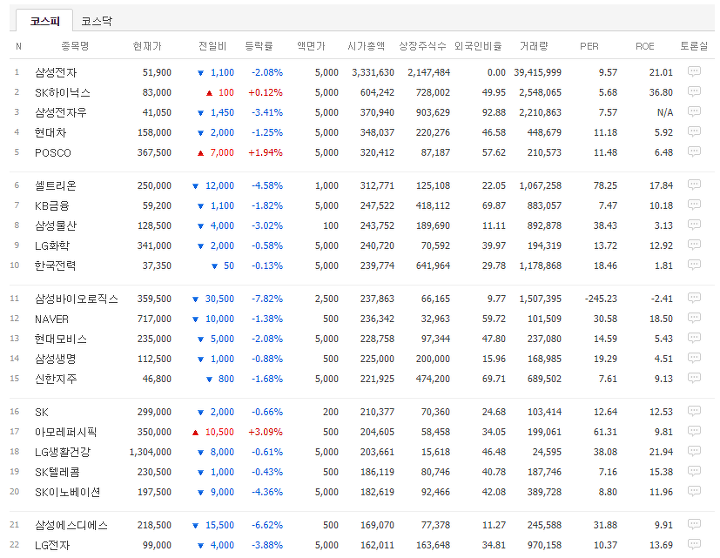
Task: Click the 시가총액 column header
Action: pyautogui.click(x=366, y=46)
